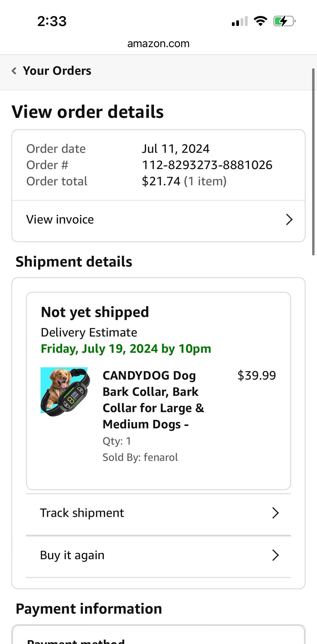The width and height of the screenshot is (317, 644).
Task: Expand the Track shipment chevron
Action: (x=276, y=513)
